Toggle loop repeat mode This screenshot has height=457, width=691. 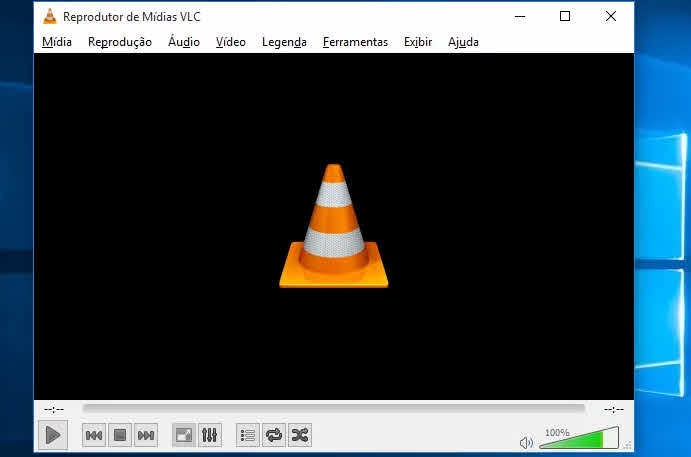pos(274,435)
